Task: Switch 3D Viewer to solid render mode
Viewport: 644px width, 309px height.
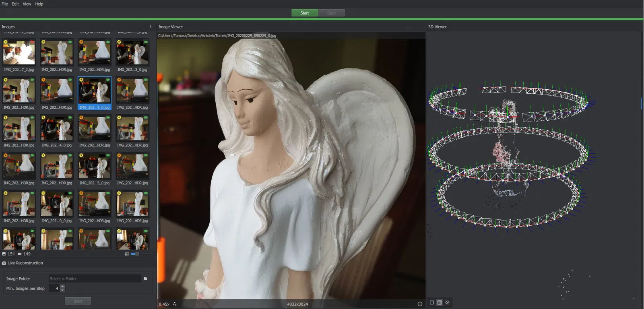Action: point(432,303)
